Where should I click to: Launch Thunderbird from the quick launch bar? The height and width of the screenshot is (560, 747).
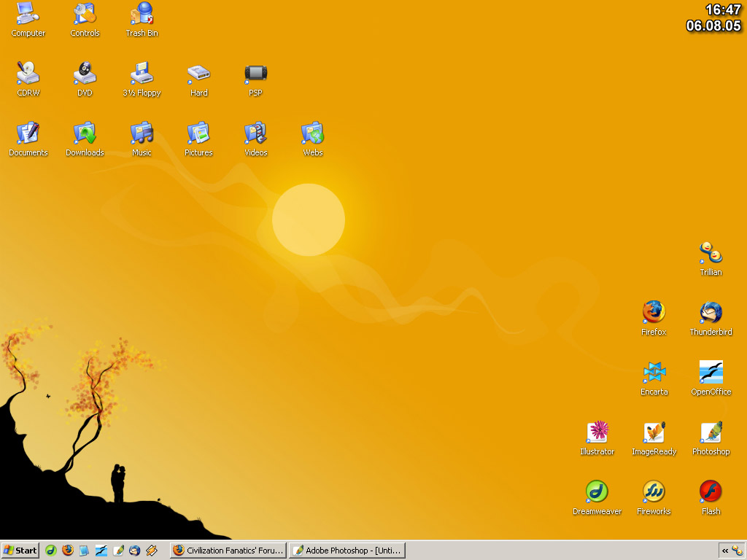[x=135, y=551]
